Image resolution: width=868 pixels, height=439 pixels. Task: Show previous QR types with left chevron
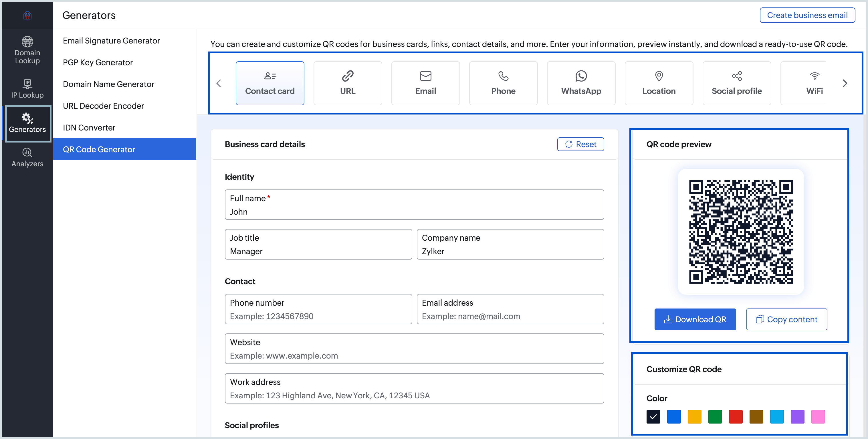click(x=219, y=83)
